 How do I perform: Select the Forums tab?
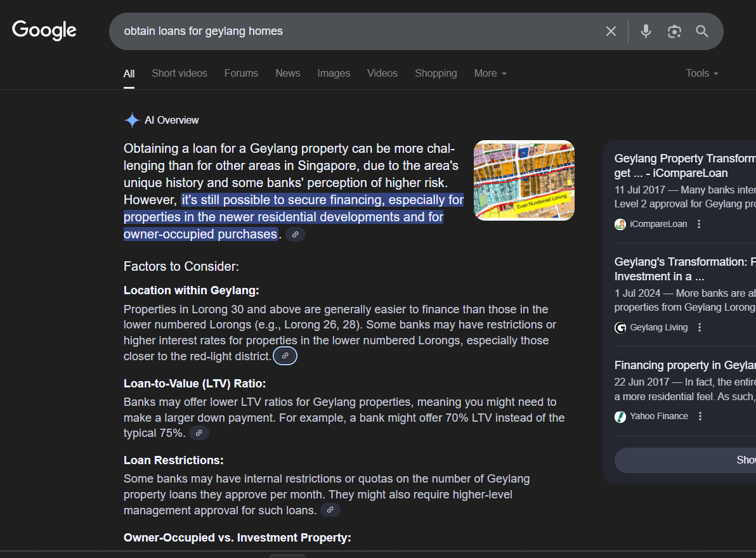241,74
